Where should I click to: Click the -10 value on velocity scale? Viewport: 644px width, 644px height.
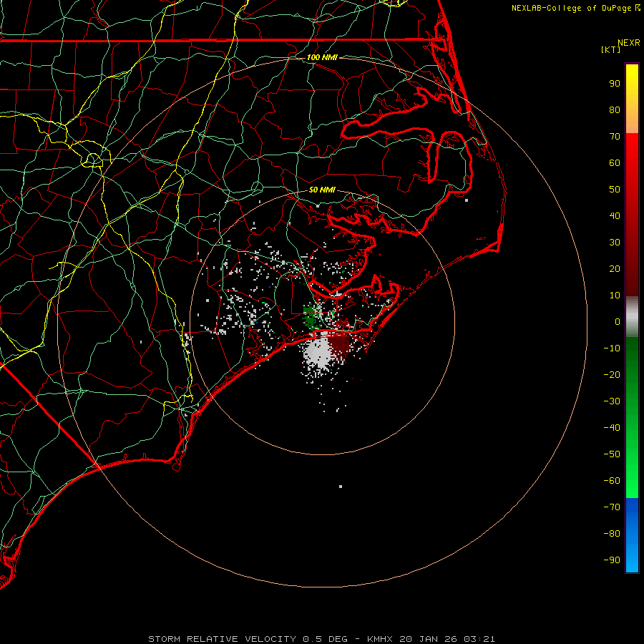(612, 348)
